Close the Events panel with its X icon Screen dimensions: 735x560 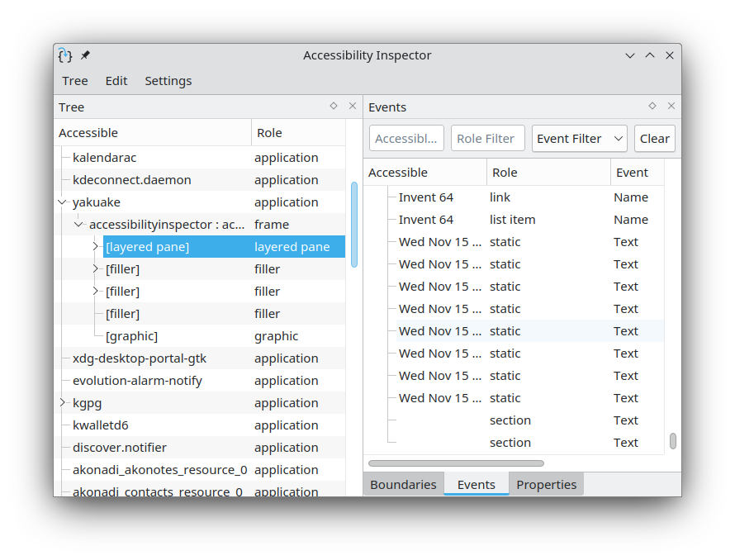coord(671,106)
